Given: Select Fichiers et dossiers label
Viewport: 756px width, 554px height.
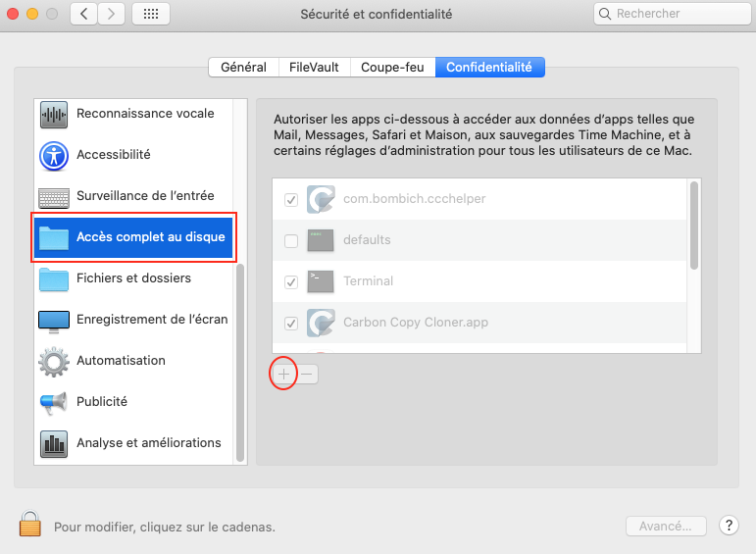Looking at the screenshot, I should click(133, 277).
